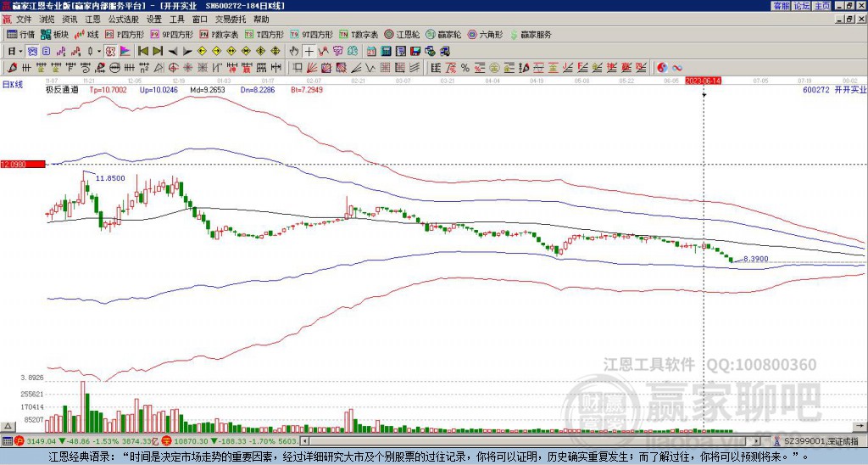
Task: Toggle the crosshair cursor button
Action: click(309, 52)
